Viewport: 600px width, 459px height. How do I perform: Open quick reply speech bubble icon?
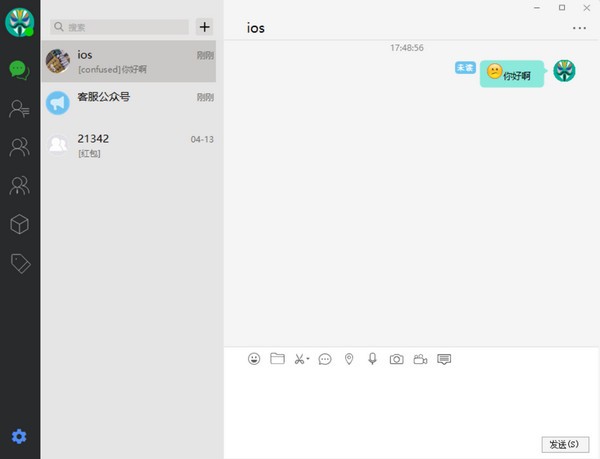pos(325,359)
